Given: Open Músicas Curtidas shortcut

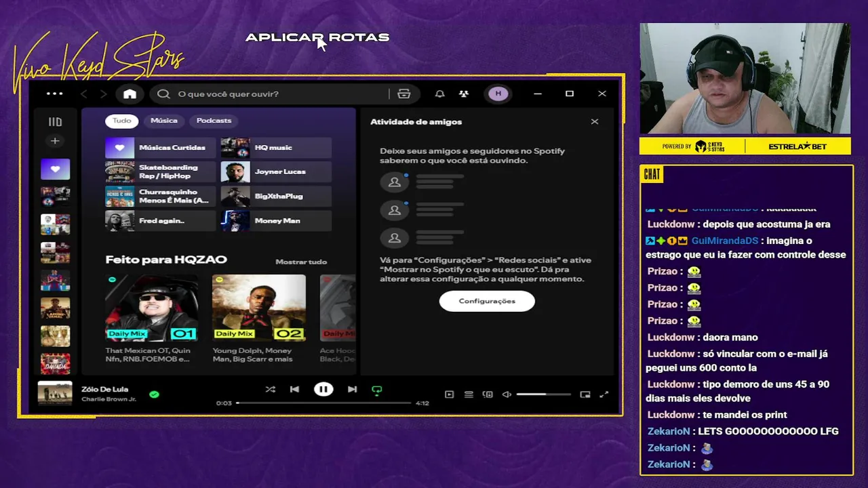Looking at the screenshot, I should [x=161, y=147].
